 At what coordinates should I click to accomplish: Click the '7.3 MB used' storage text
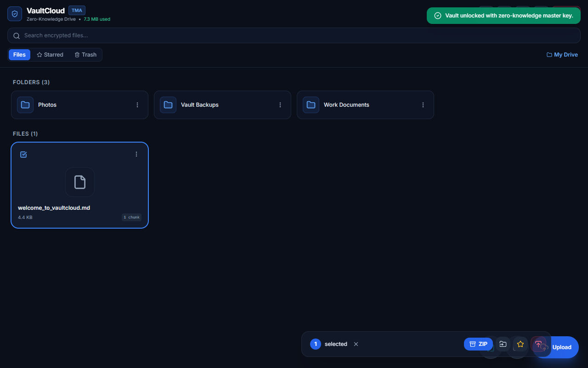point(97,19)
